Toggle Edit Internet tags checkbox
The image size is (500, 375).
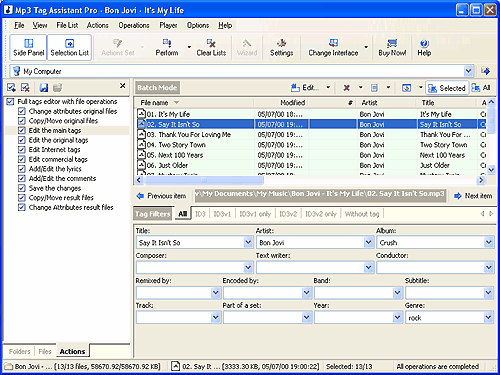pyautogui.click(x=22, y=149)
